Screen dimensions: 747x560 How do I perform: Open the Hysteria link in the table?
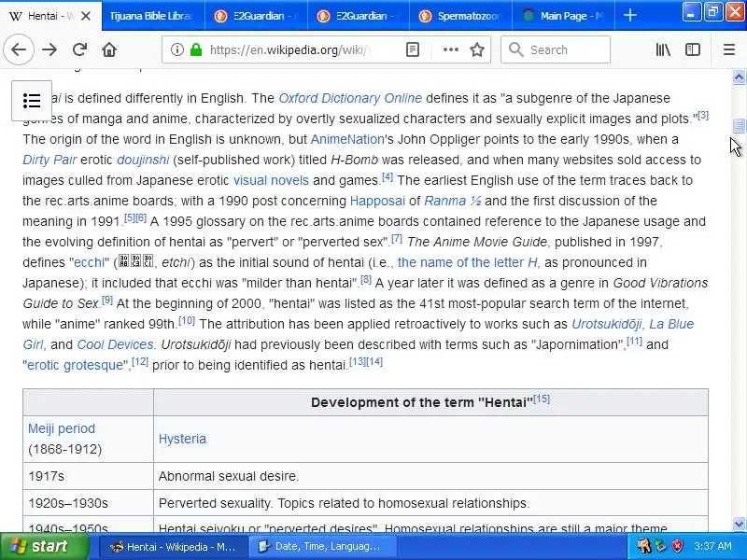point(182,439)
